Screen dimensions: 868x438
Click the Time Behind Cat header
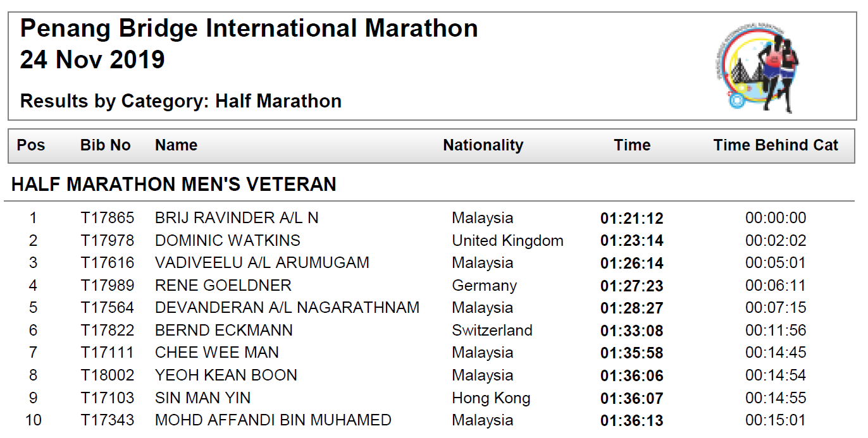(776, 145)
